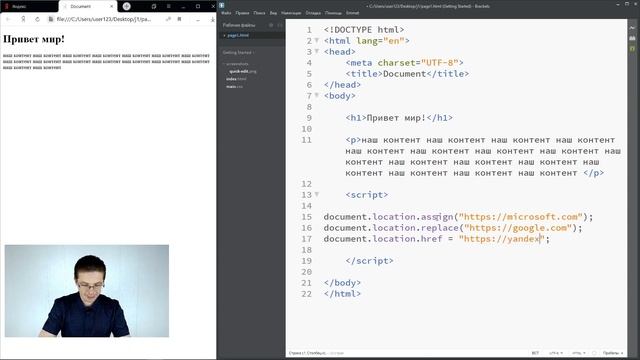
Task: Open the Правка menu in Brackets
Action: pos(242,13)
